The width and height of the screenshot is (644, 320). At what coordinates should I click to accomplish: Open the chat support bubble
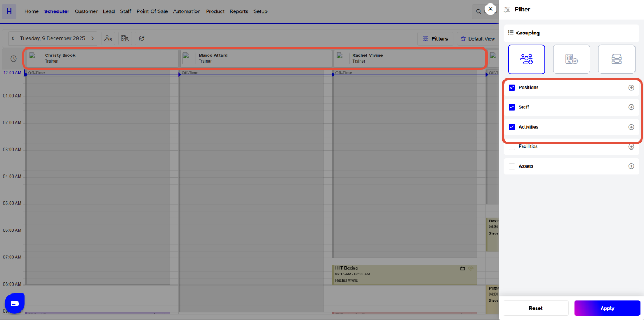pyautogui.click(x=15, y=304)
